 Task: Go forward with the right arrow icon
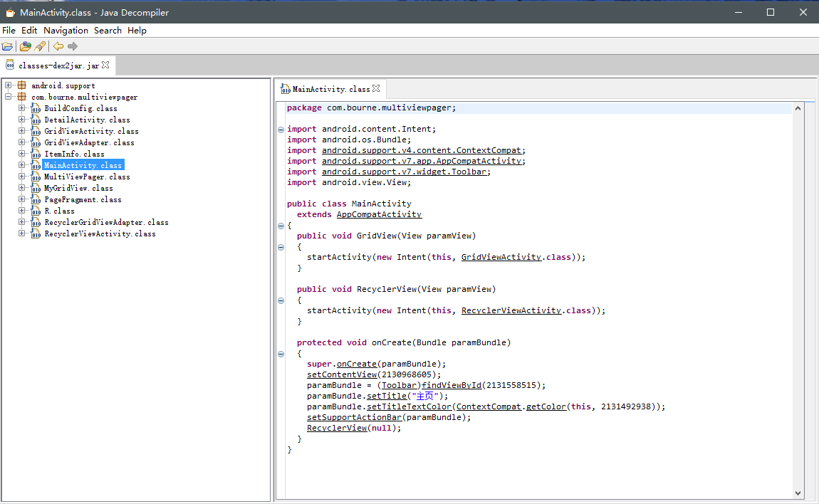(x=73, y=46)
